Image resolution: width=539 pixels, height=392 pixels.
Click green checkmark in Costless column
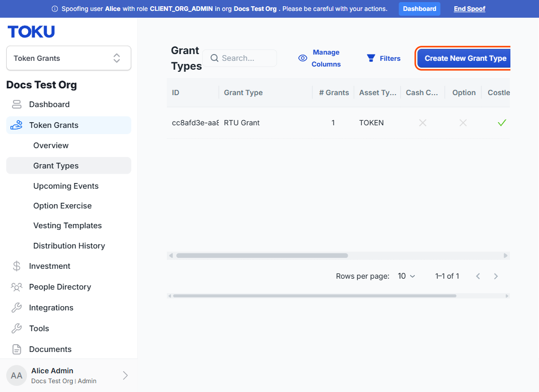[x=502, y=123]
